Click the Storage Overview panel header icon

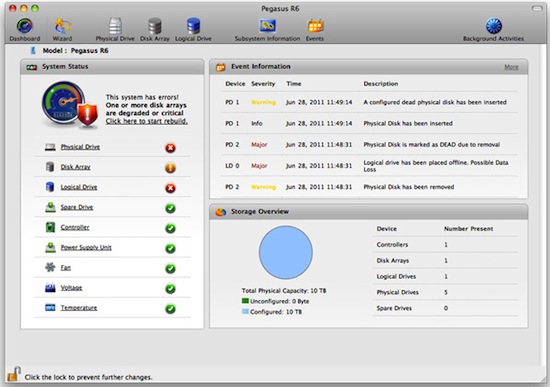221,212
